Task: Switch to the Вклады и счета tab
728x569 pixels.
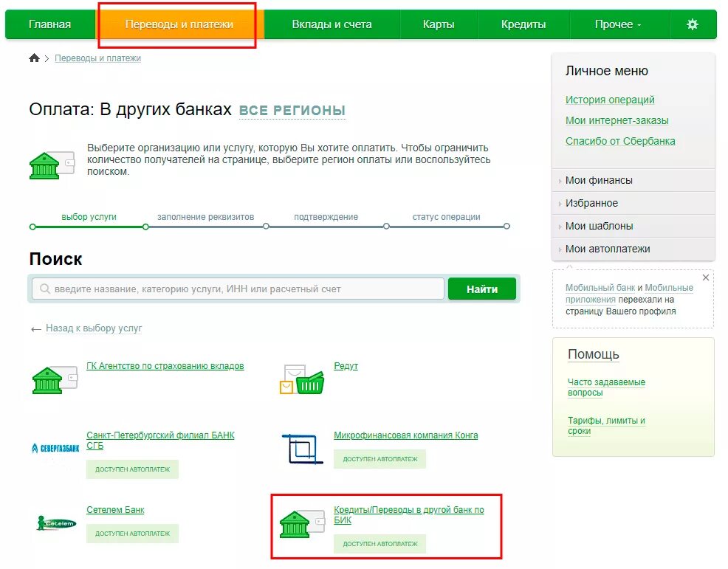Action: tap(332, 24)
